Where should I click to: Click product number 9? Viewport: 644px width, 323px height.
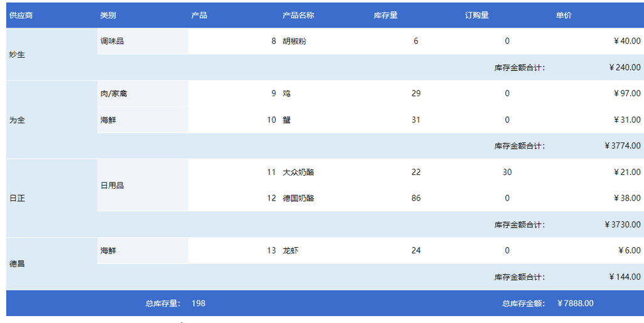[x=274, y=93]
